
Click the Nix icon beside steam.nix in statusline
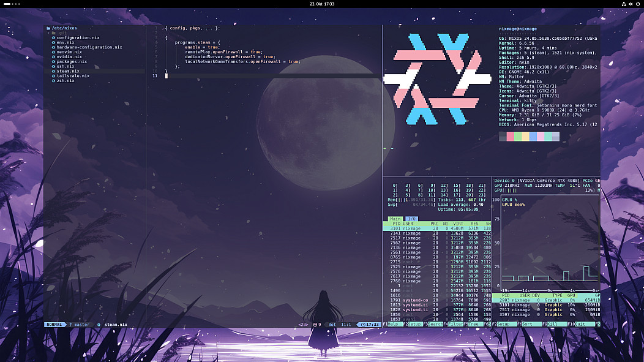pos(99,324)
